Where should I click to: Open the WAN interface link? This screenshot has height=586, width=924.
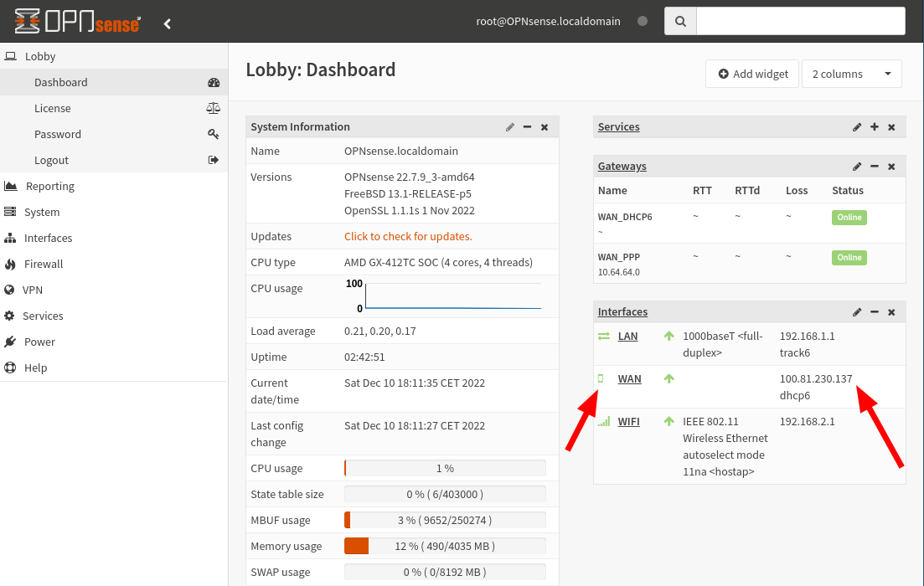pos(629,378)
